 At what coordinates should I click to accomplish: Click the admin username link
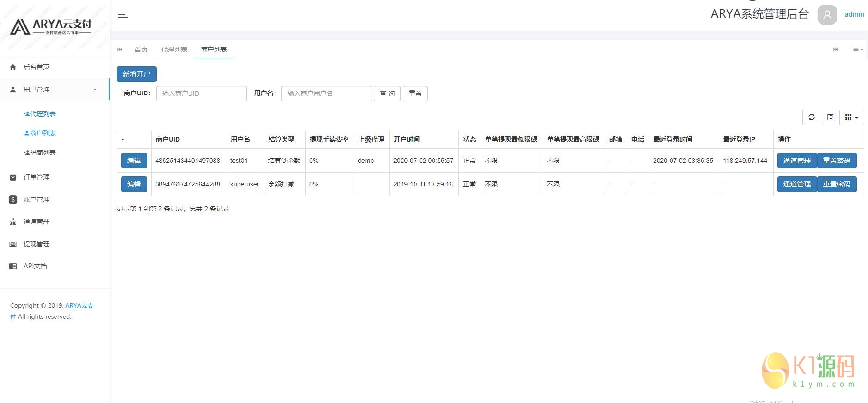click(854, 14)
